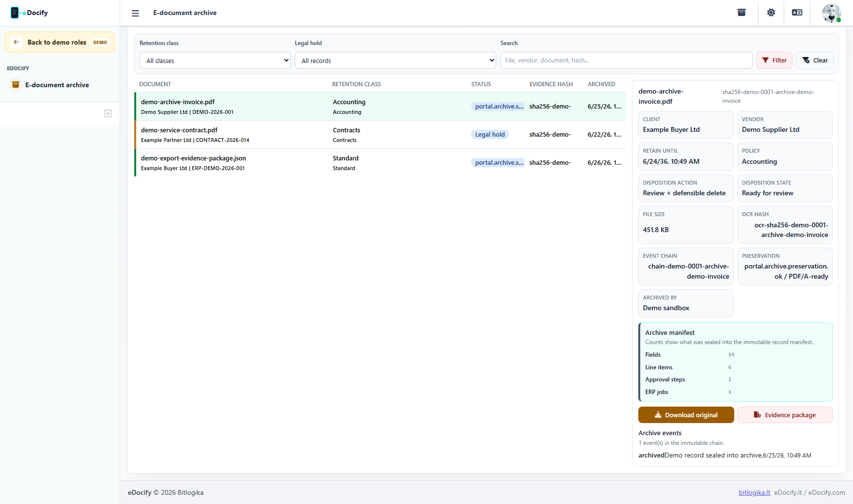Click the OCR hash value
Viewport: 853px width, 504px height.
tap(791, 230)
